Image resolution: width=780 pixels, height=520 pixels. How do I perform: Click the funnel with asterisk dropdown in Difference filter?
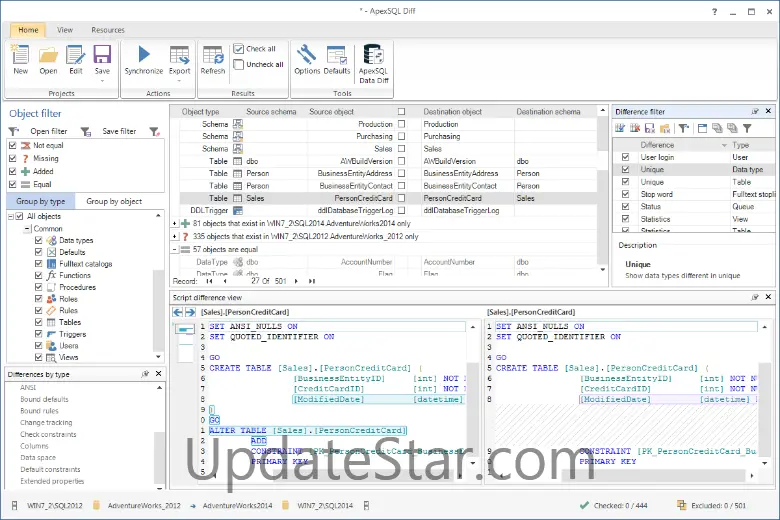click(684, 128)
